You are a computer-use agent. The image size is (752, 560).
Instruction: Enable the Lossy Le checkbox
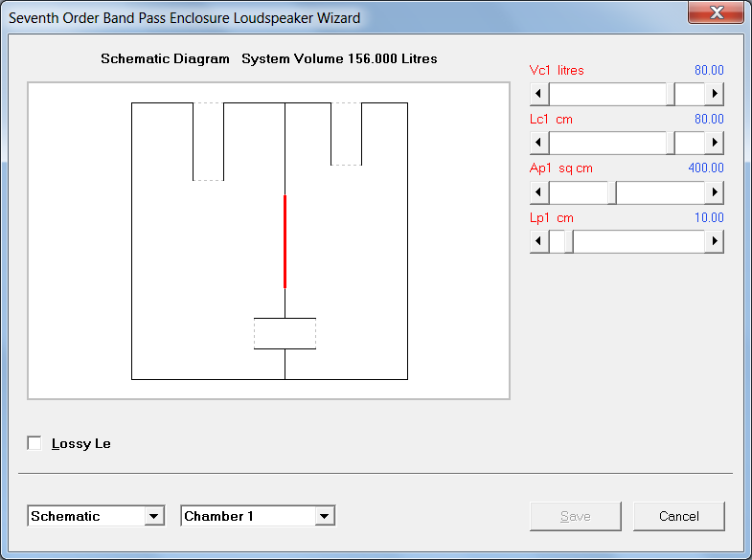pyautogui.click(x=34, y=443)
